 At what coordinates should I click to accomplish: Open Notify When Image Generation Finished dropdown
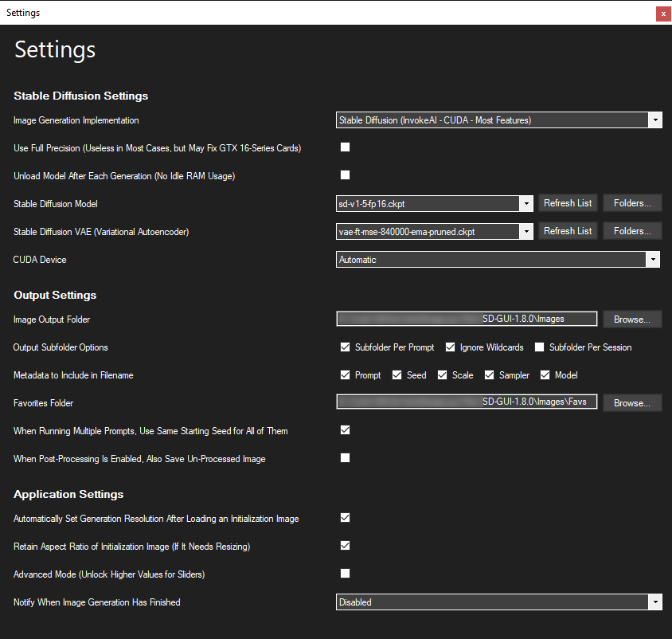coord(499,602)
